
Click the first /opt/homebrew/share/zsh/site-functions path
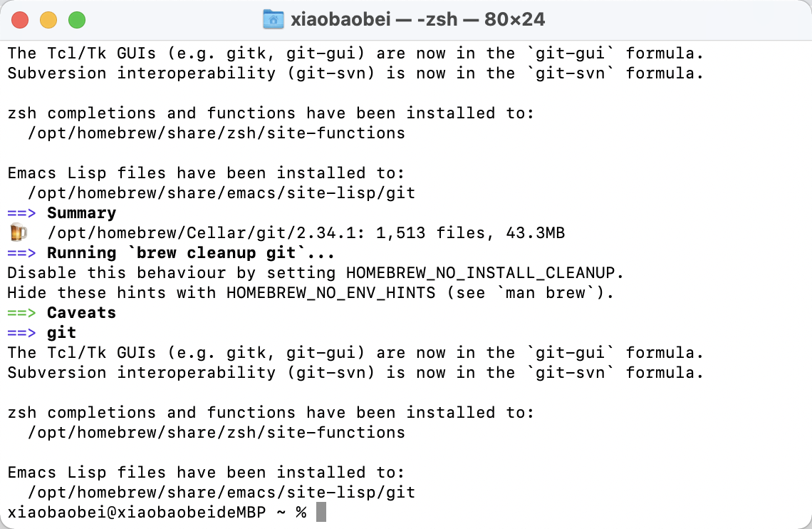(x=216, y=133)
